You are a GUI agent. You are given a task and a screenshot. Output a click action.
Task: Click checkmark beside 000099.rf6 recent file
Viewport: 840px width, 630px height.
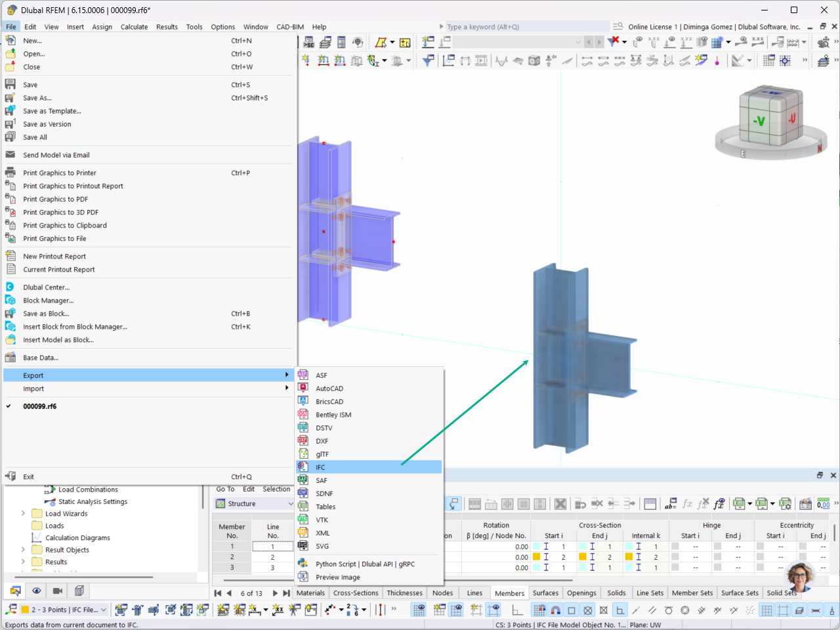click(x=9, y=406)
